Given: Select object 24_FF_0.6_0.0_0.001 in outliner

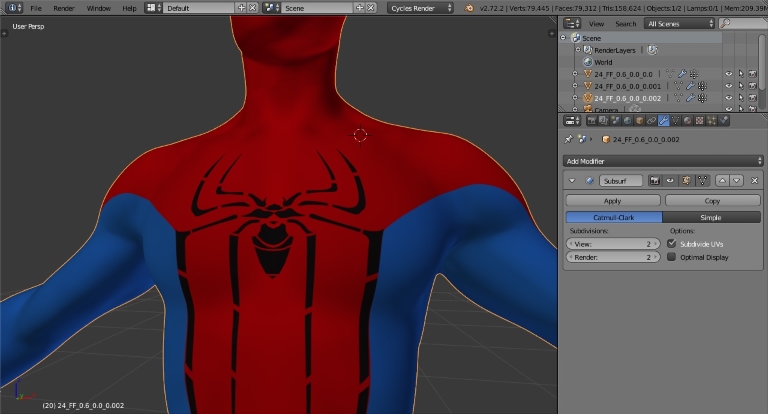Looking at the screenshot, I should tap(627, 86).
